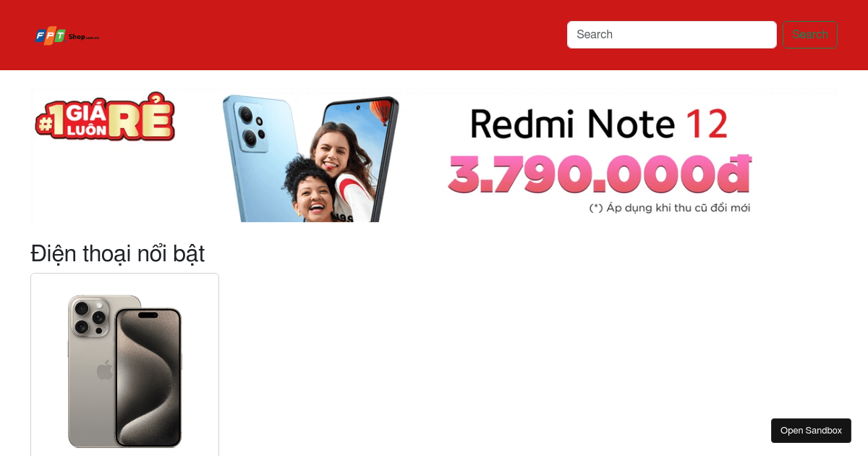
Task: Click the hot air balloon on phone screen
Action: pyautogui.click(x=381, y=111)
